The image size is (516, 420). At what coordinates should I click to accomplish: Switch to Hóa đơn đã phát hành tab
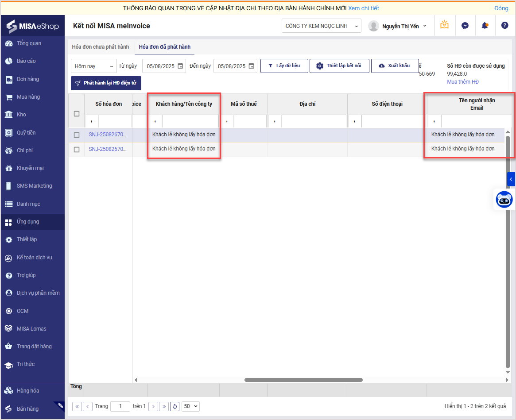(x=164, y=47)
